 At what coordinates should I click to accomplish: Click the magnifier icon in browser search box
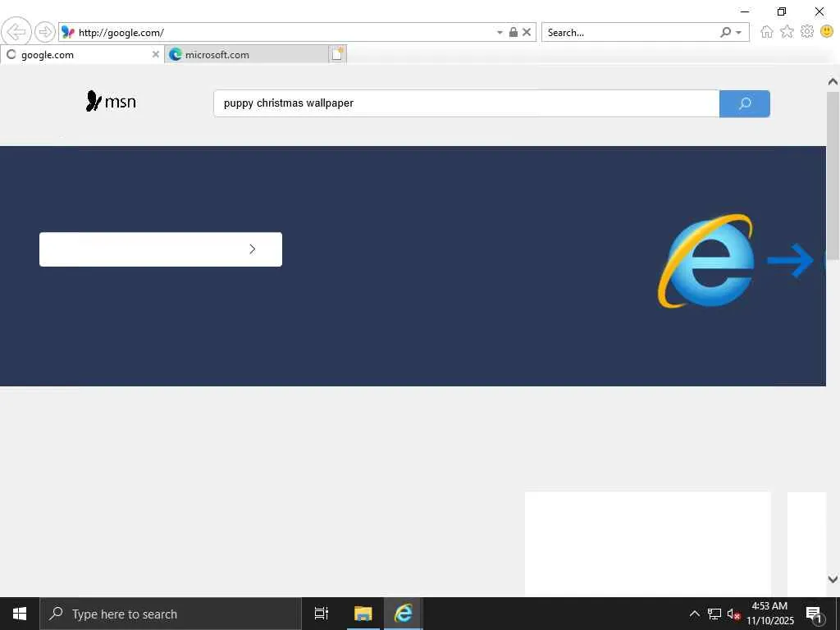[725, 32]
